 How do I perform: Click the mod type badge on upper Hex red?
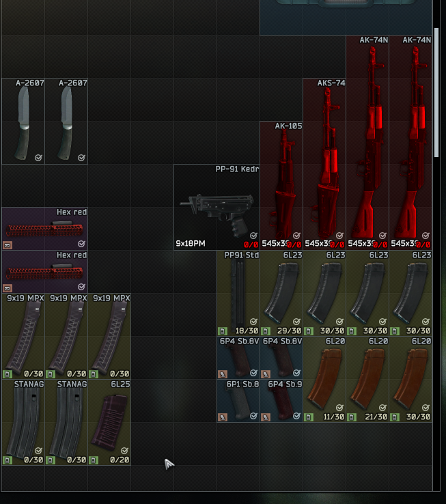click(8, 245)
